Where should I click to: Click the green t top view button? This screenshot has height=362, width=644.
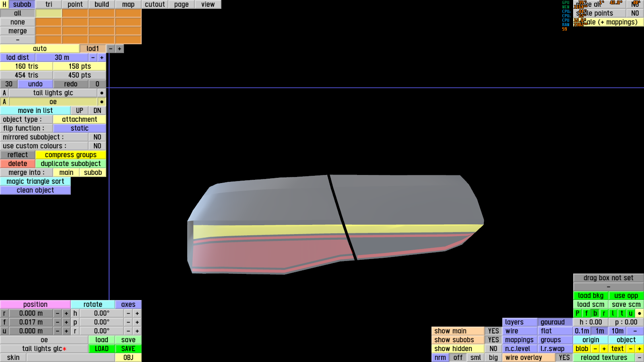coord(622,313)
